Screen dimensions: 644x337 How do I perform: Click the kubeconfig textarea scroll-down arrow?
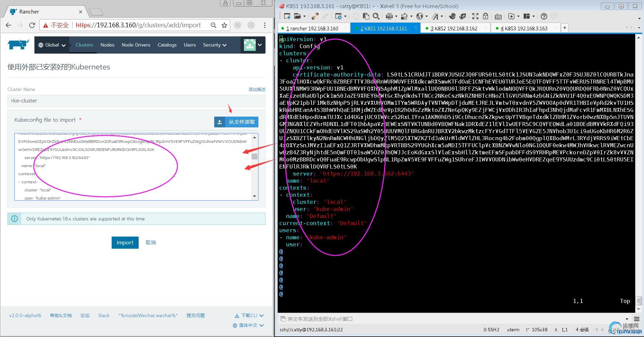(x=255, y=196)
